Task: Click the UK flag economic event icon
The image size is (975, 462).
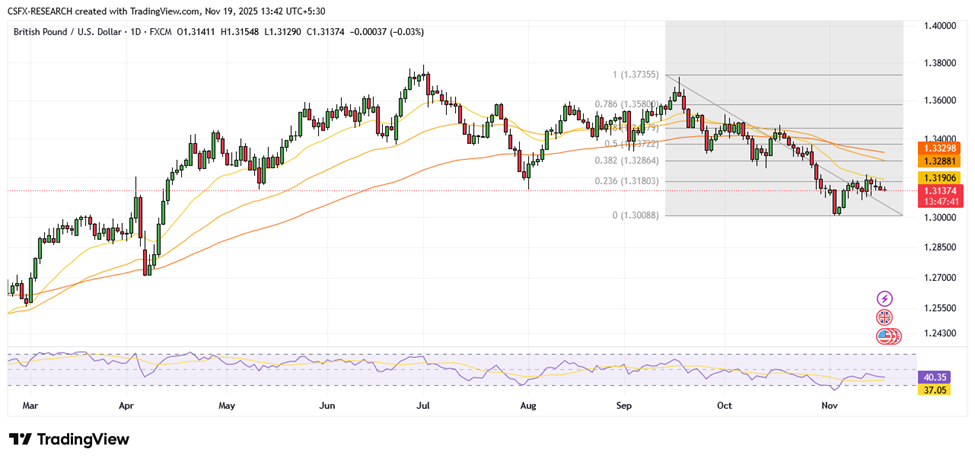Action: (884, 317)
